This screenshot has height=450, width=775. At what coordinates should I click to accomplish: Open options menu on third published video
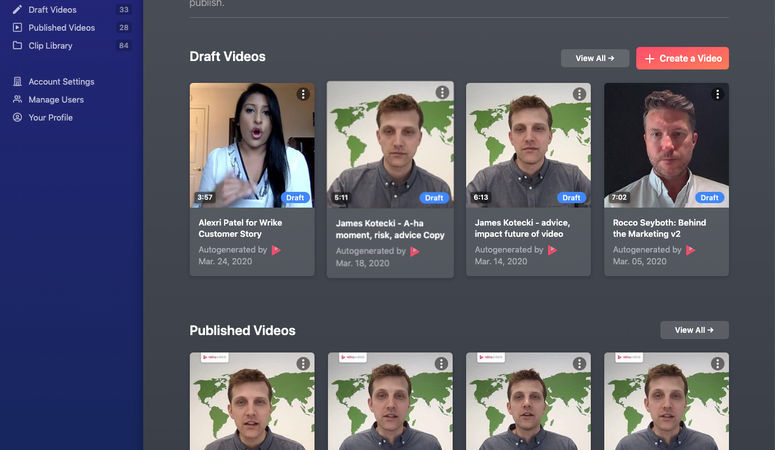click(579, 364)
